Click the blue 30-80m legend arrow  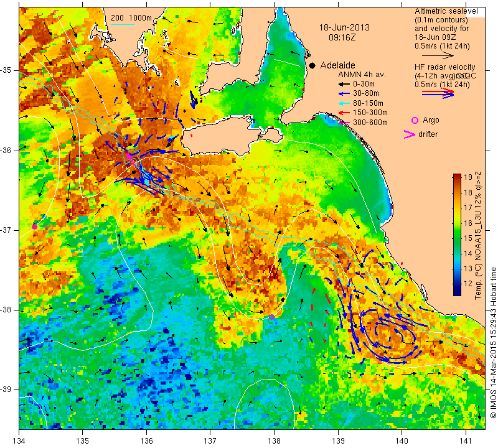[x=344, y=94]
